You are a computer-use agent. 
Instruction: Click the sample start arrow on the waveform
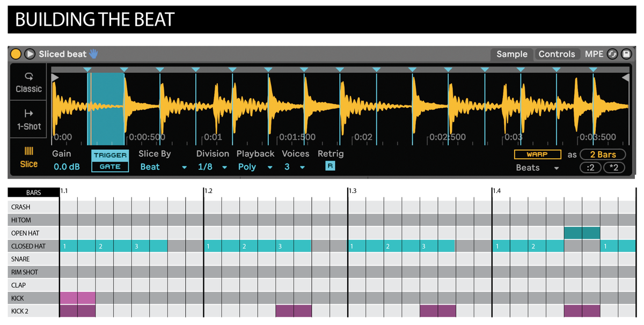click(x=55, y=77)
